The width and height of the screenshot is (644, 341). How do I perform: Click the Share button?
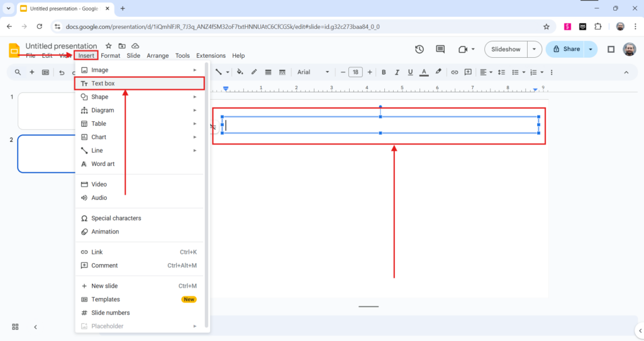[565, 49]
